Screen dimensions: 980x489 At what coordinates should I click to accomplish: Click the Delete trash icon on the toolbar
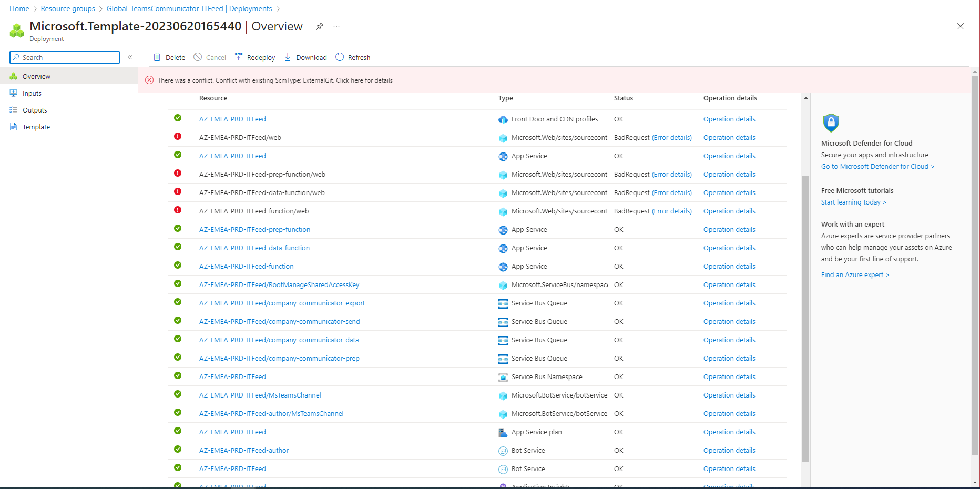point(157,57)
